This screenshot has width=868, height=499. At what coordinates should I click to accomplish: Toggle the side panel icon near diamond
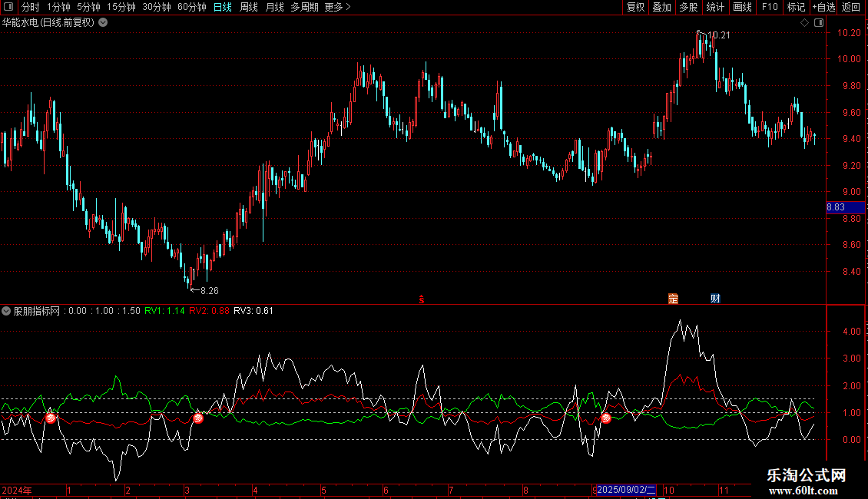(819, 23)
